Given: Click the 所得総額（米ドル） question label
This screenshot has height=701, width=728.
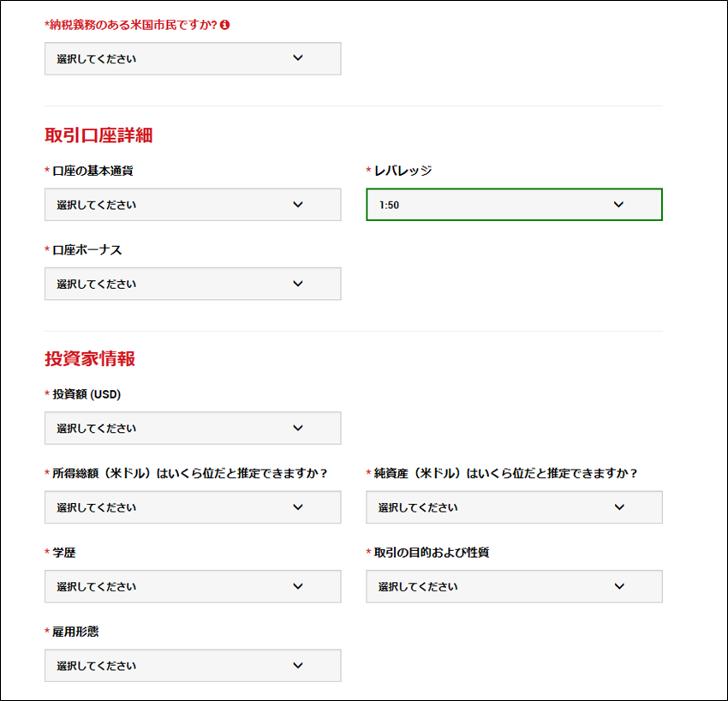Looking at the screenshot, I should [189, 473].
